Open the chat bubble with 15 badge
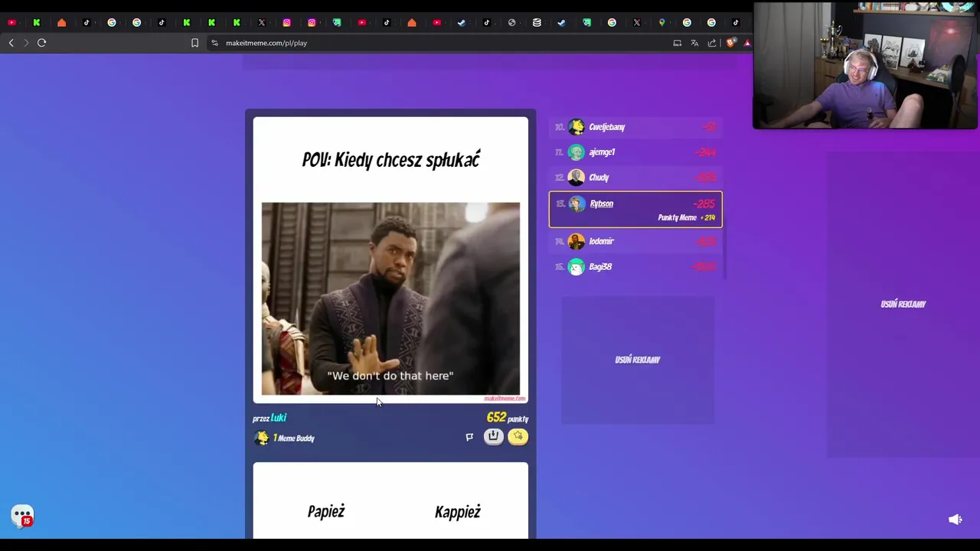The height and width of the screenshot is (551, 980). [x=22, y=516]
